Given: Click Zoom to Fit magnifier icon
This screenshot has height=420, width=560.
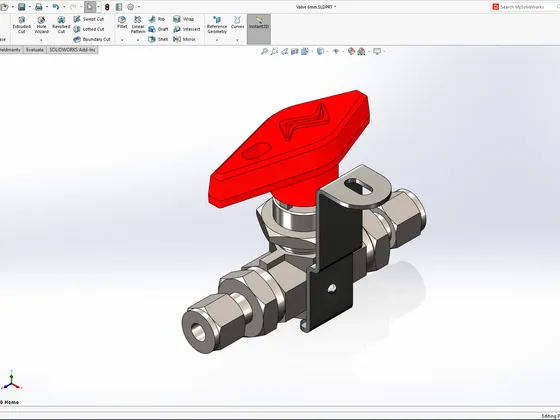Looking at the screenshot, I should pyautogui.click(x=264, y=51).
